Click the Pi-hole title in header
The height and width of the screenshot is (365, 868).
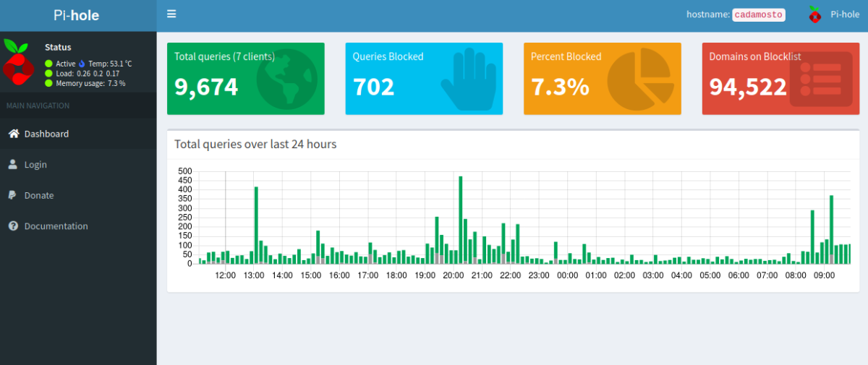[77, 15]
